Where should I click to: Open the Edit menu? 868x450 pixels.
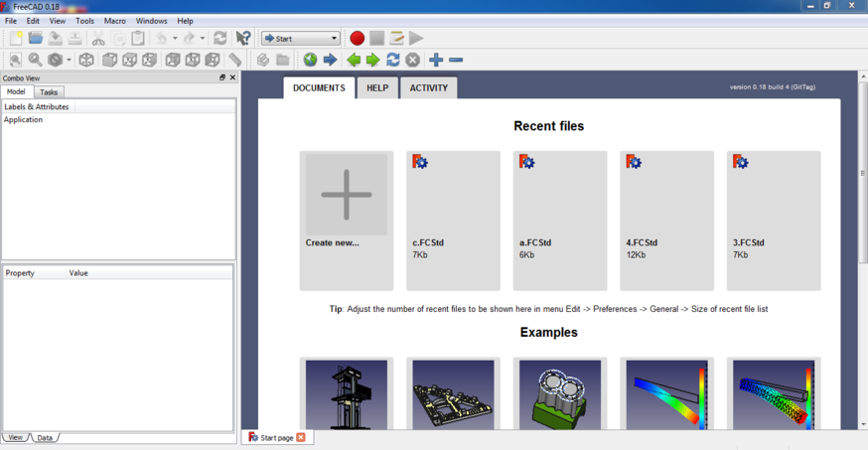coord(33,21)
